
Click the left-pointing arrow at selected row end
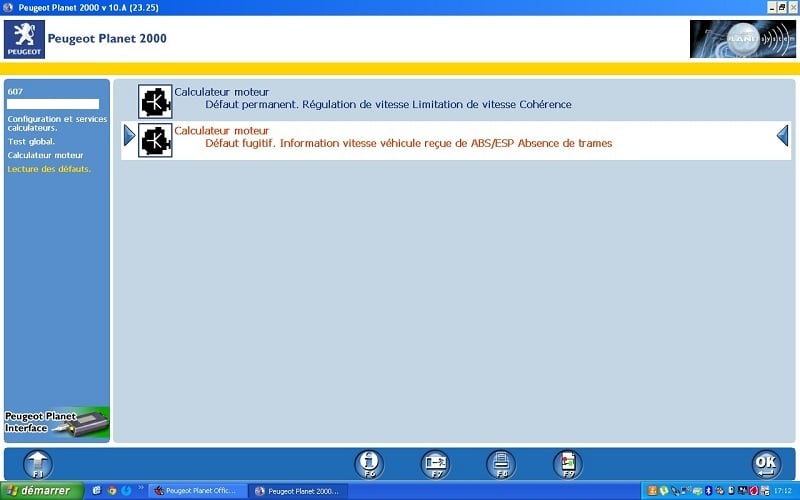783,136
